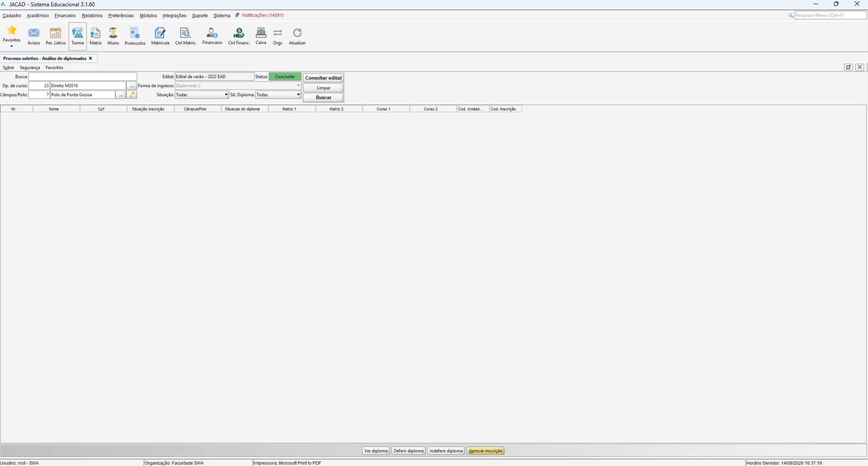Image resolution: width=868 pixels, height=466 pixels.
Task: Click the Op. de curso code field showing 23
Action: (x=39, y=86)
